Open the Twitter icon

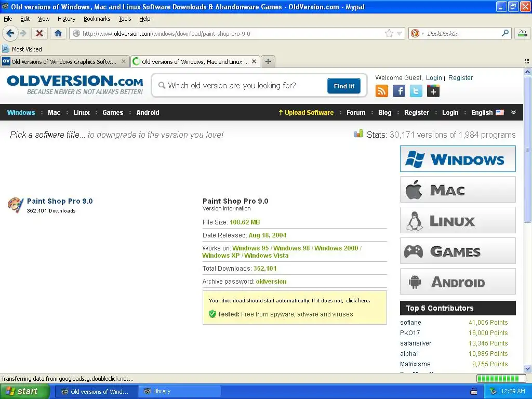tap(416, 91)
